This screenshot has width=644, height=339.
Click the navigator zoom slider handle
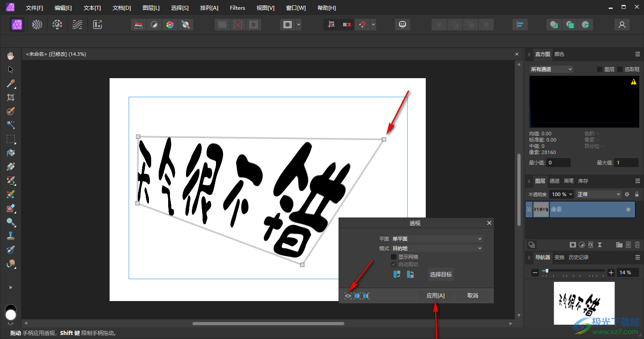tap(547, 271)
